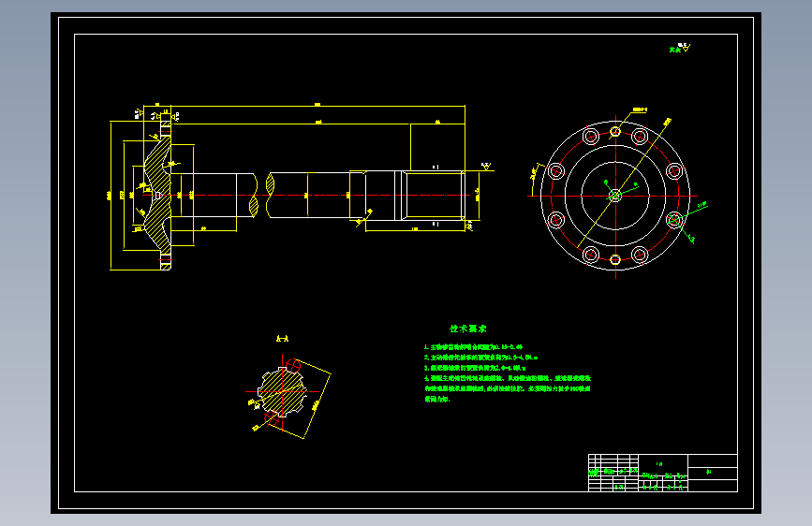Select the top bolt hole on flange
Viewport: 812px width, 526px height.
coord(615,131)
